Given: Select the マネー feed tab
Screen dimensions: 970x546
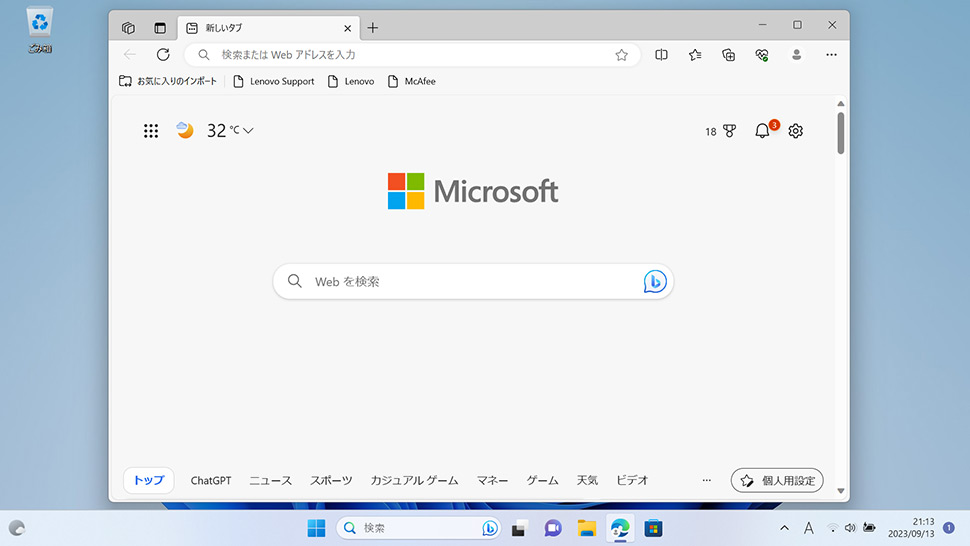Looking at the screenshot, I should pyautogui.click(x=492, y=480).
